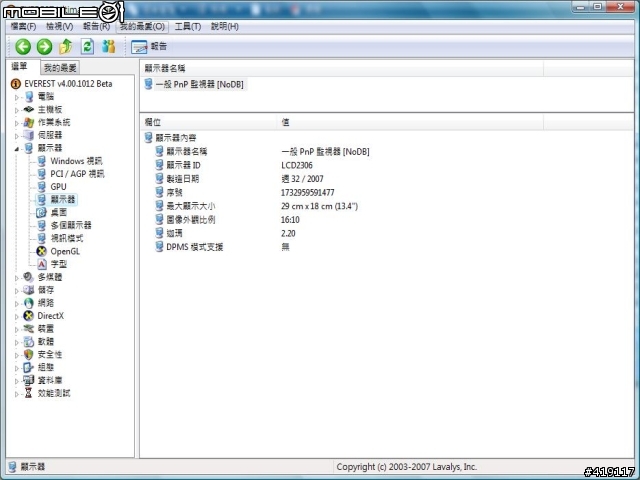Viewport: 640px width, 480px height.
Task: Open the Report toolbar button
Action: tap(149, 47)
